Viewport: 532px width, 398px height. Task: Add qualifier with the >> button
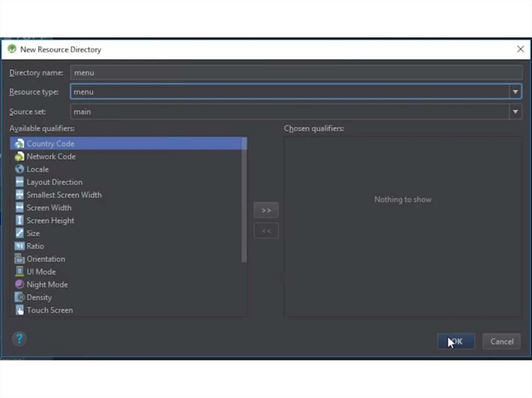pos(266,210)
